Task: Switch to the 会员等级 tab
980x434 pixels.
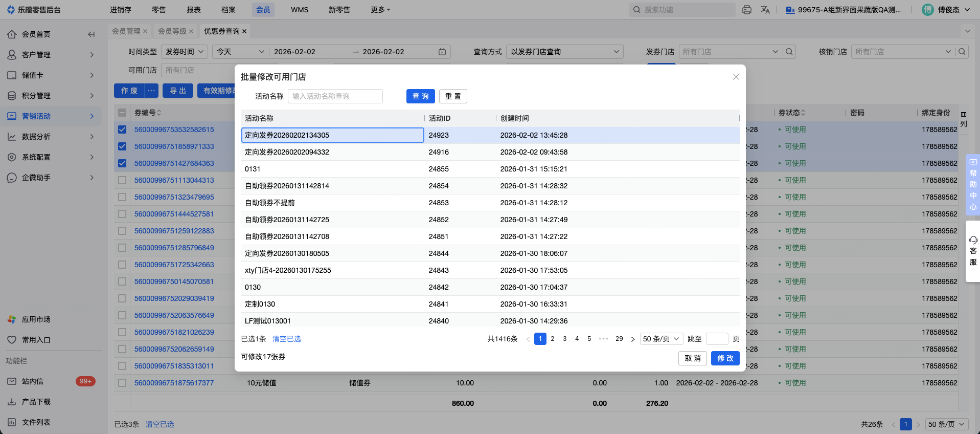Action: click(172, 31)
